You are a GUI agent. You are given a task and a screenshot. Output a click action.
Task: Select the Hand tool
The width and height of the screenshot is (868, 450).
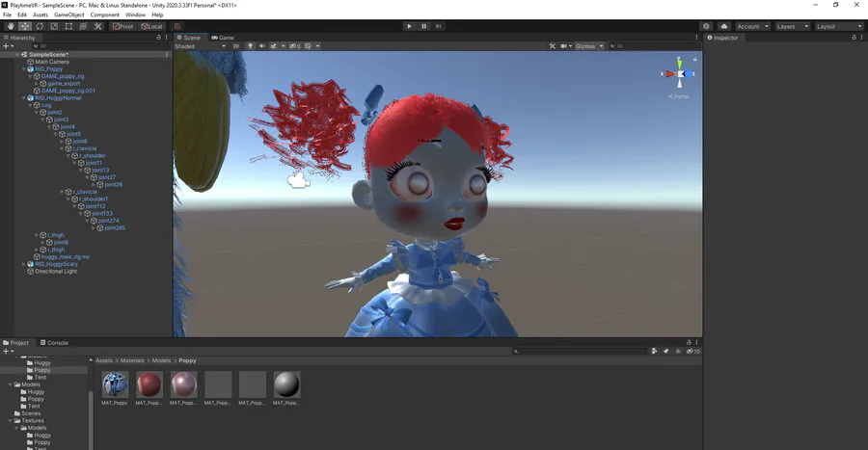coord(11,26)
